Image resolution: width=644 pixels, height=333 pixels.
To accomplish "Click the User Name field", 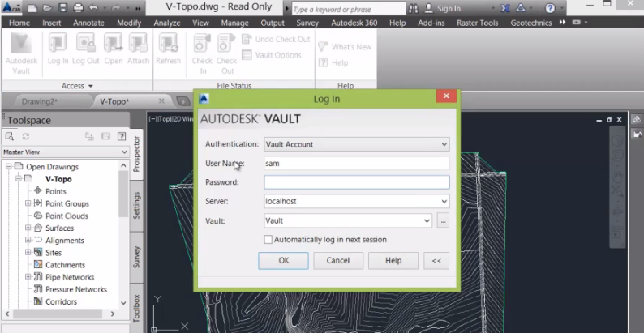I will 357,163.
